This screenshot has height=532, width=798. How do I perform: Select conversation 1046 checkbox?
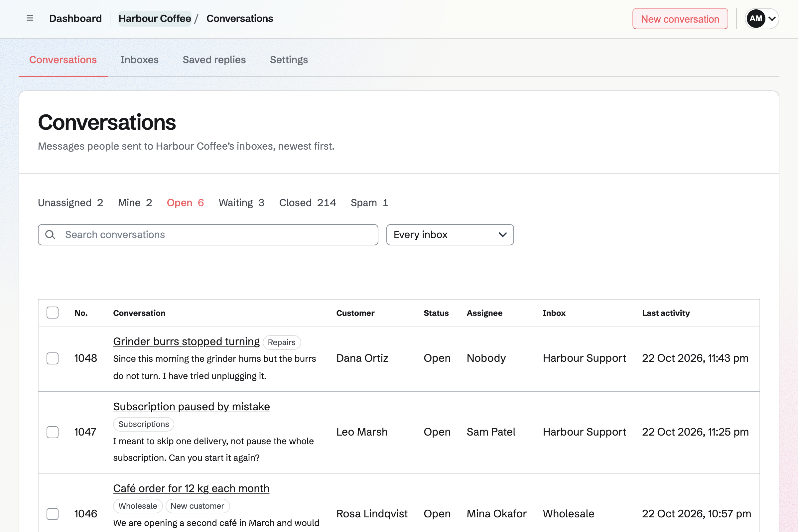pos(53,514)
